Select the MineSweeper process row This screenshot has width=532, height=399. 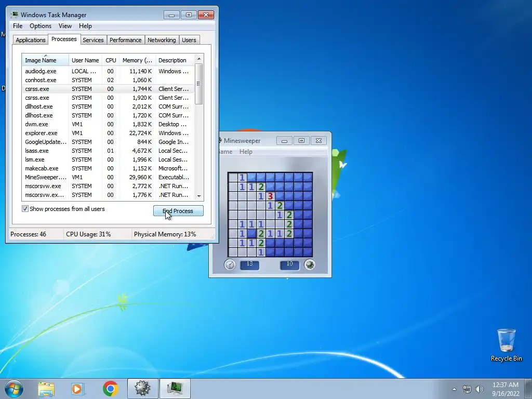tap(108, 177)
